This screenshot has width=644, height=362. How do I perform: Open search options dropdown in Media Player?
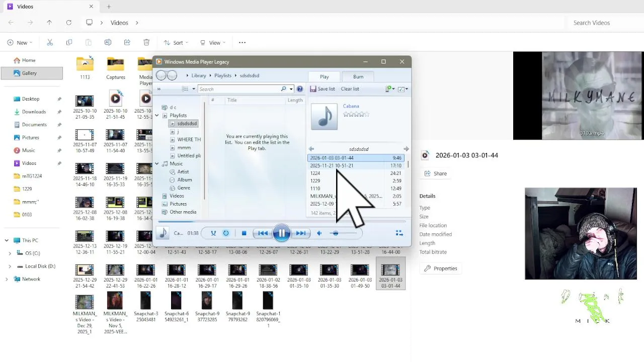pos(291,89)
